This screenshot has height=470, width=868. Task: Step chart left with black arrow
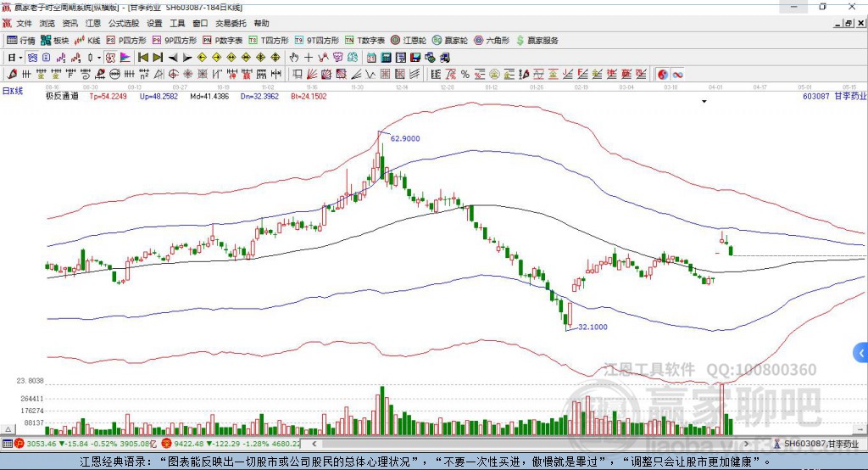[173, 57]
